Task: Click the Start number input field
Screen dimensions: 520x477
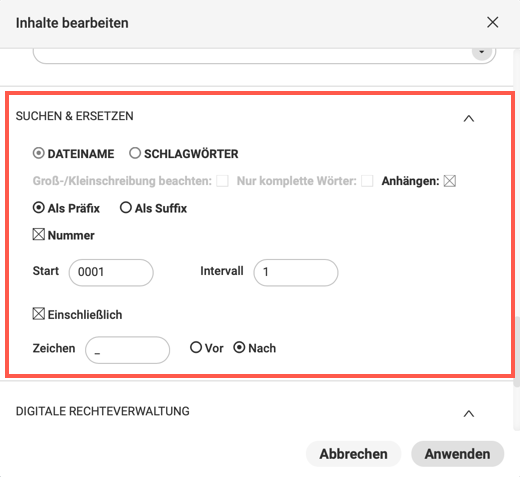Action: (111, 272)
